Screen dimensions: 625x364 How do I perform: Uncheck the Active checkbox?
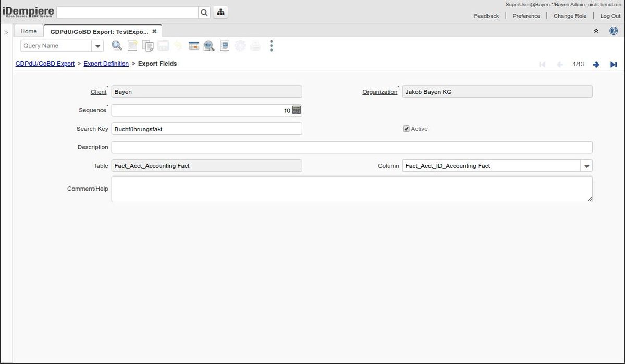[x=407, y=129]
